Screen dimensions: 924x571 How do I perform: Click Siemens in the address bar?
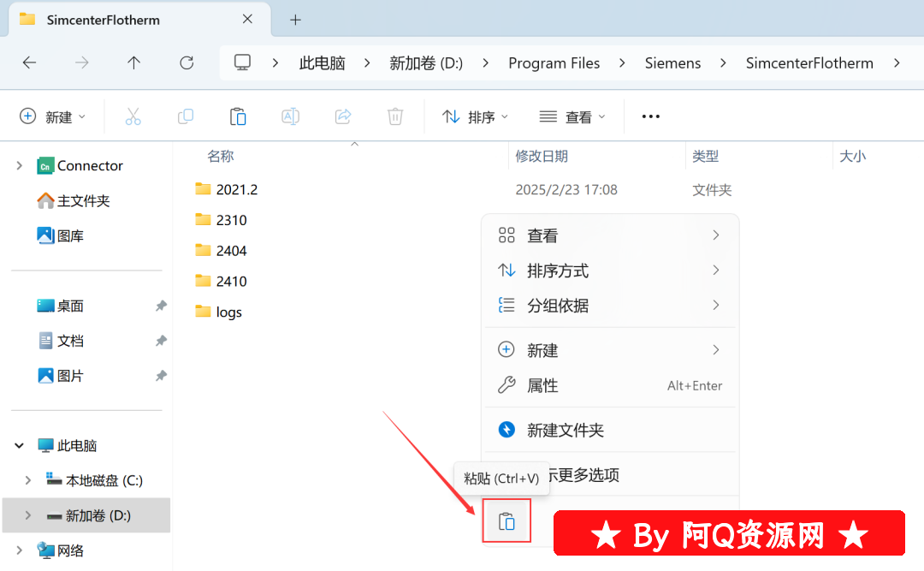point(672,62)
